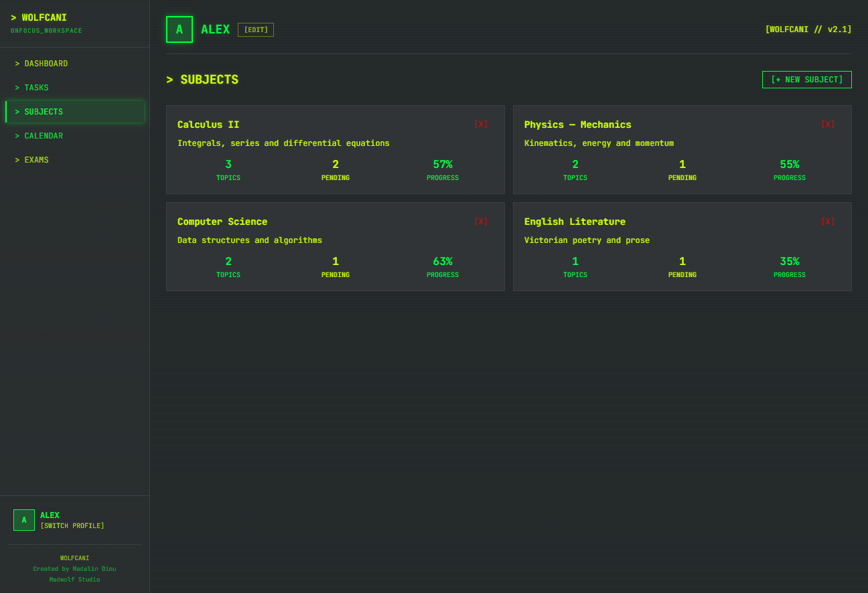The height and width of the screenshot is (593, 868).
Task: Click the WOLFCANI logo title in sidebar
Action: [39, 18]
